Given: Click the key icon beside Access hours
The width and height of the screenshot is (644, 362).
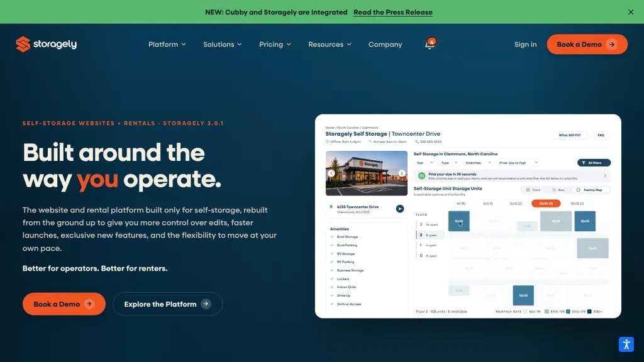Looking at the screenshot, I should pyautogui.click(x=370, y=141).
